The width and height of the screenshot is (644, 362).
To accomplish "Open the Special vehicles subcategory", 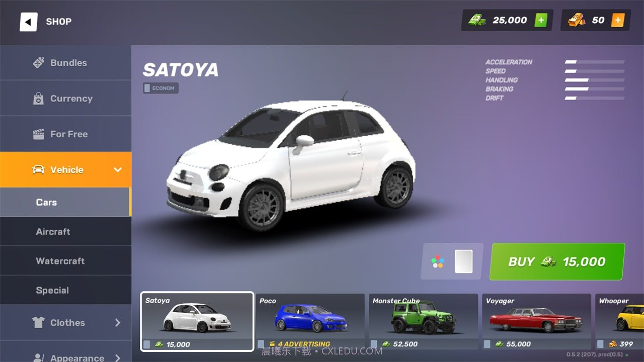I will pyautogui.click(x=52, y=291).
